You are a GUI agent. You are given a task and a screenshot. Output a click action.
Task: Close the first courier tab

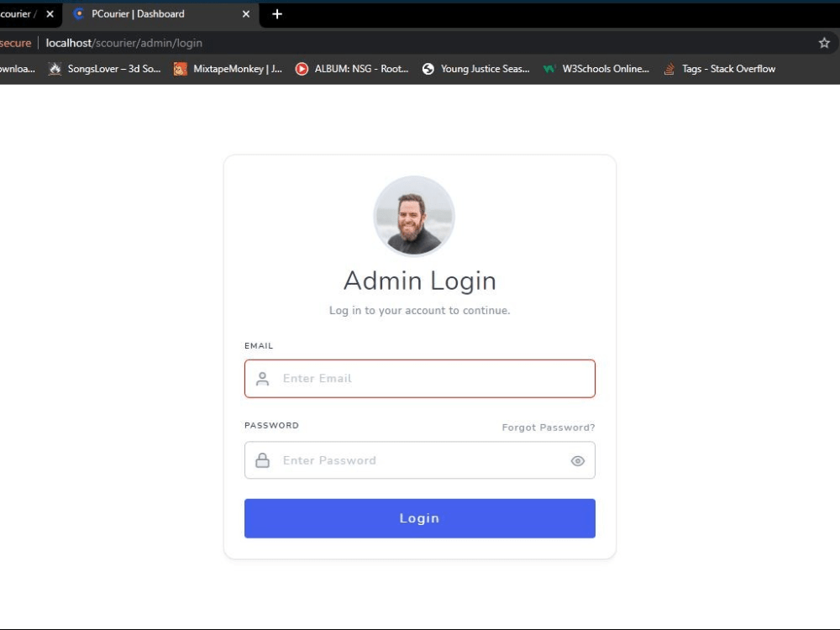coord(50,14)
